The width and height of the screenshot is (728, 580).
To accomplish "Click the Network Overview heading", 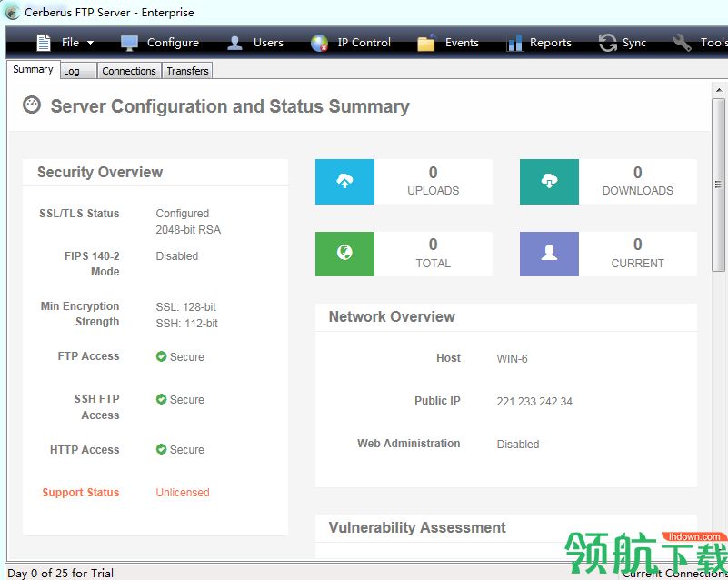I will 392,316.
